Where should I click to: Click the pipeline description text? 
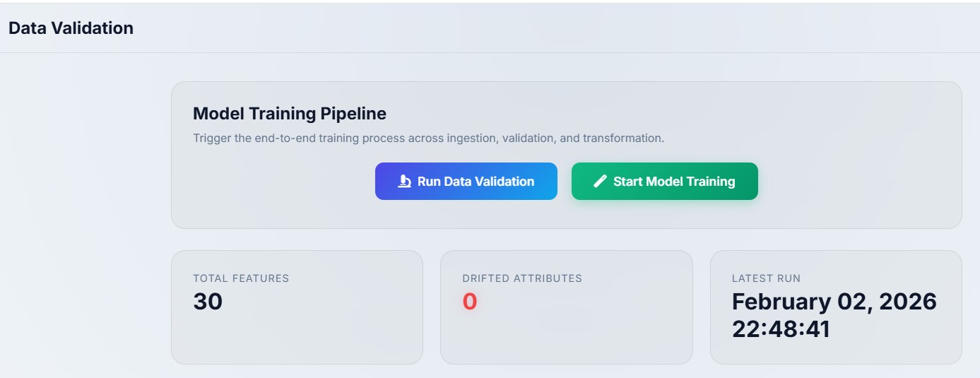[x=428, y=138]
